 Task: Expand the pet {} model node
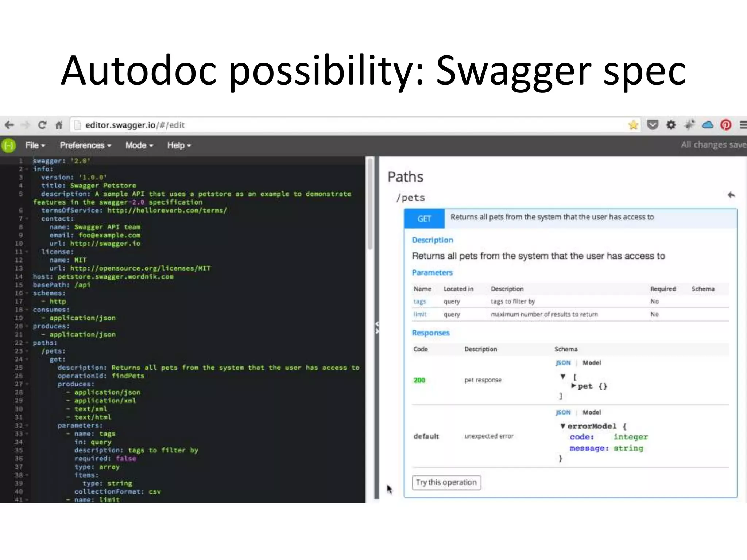(574, 386)
